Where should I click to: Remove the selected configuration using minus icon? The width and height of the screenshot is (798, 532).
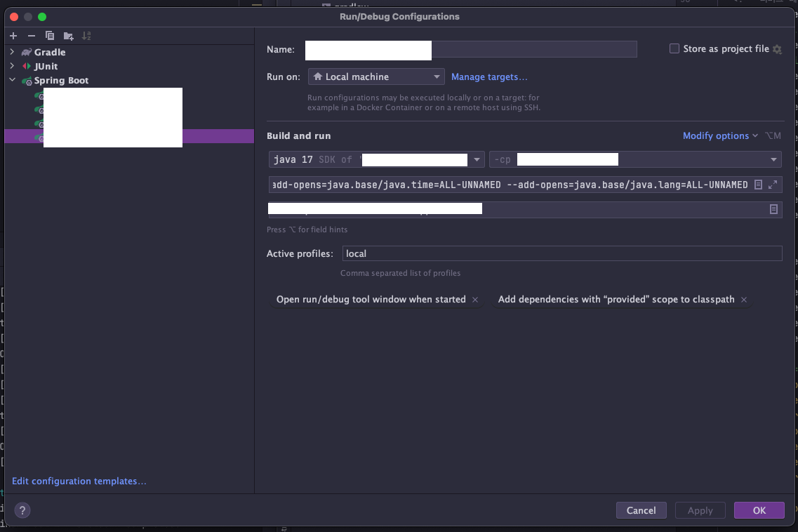point(31,35)
